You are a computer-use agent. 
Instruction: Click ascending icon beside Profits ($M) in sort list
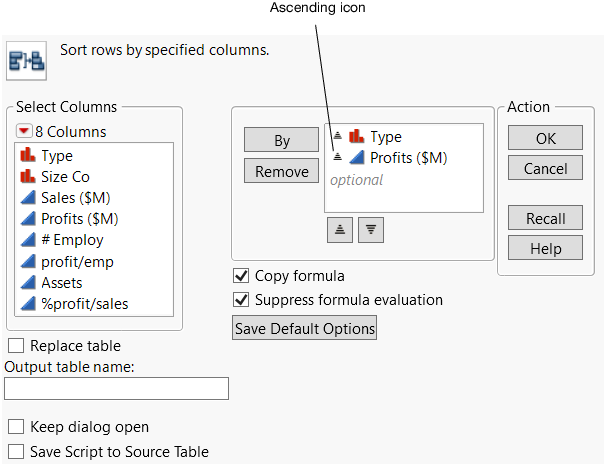point(337,158)
